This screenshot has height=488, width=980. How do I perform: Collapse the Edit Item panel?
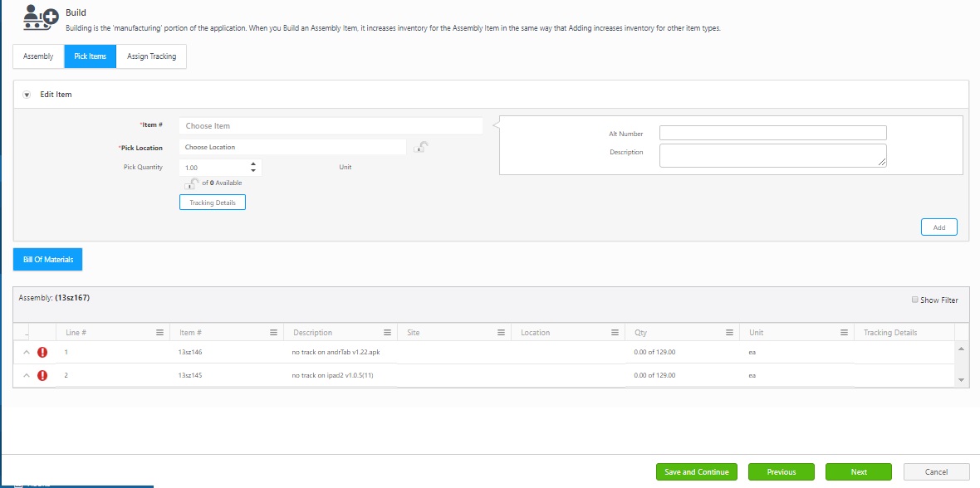coord(27,95)
